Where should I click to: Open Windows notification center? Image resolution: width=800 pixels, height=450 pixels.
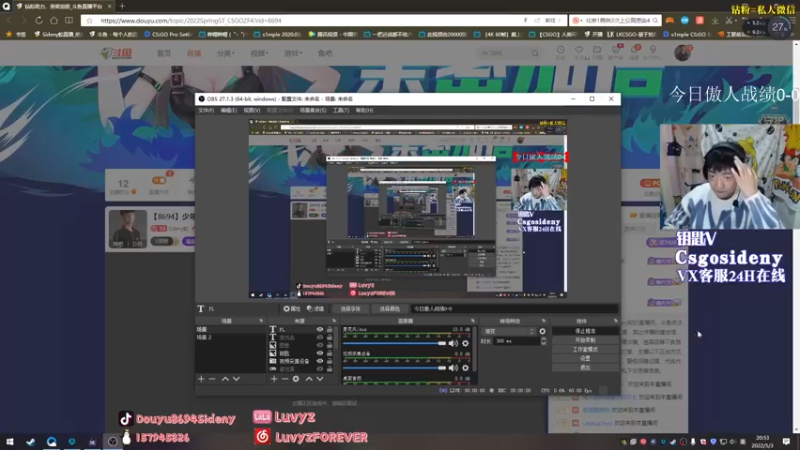click(786, 441)
